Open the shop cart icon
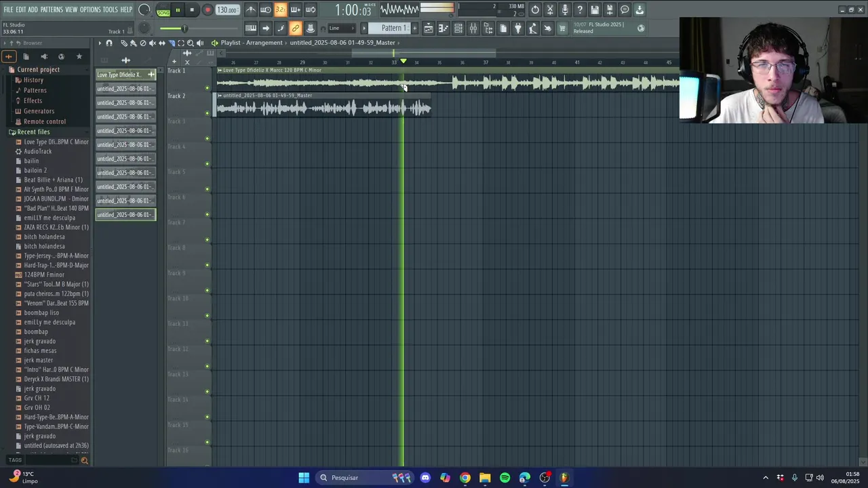Image resolution: width=868 pixels, height=488 pixels. 563,28
